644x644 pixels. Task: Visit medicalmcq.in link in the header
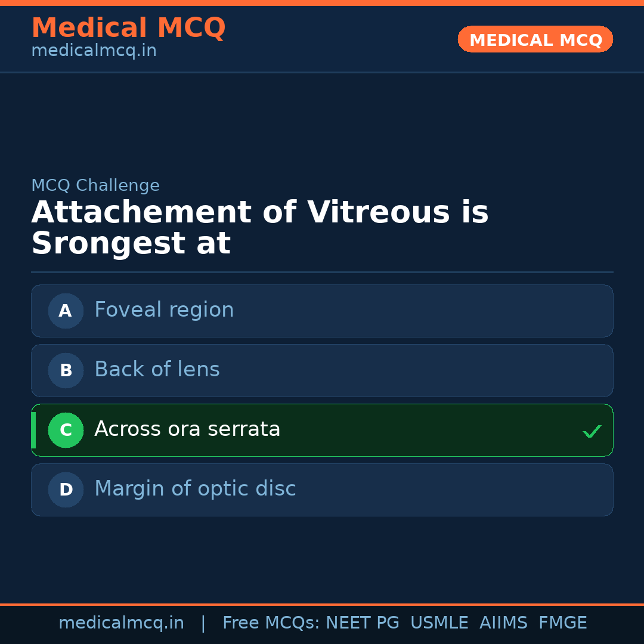94,51
